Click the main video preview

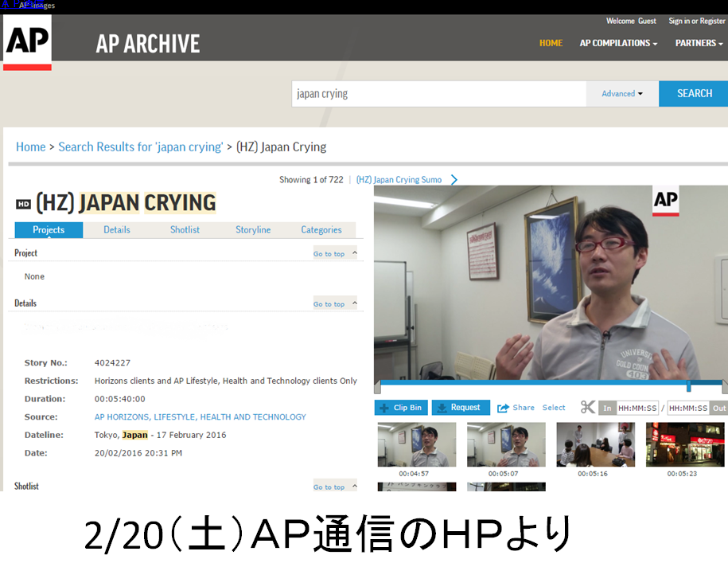(551, 283)
